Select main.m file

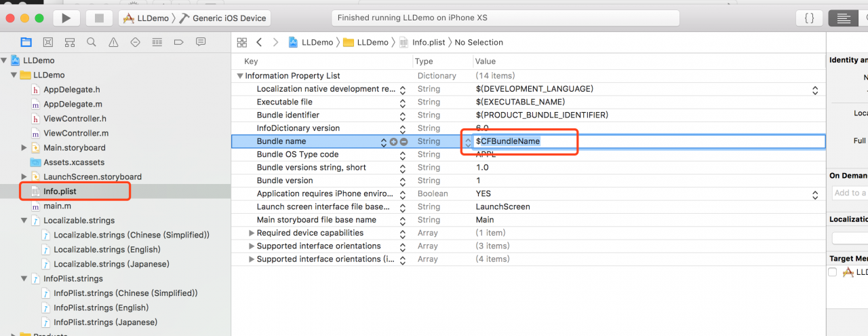[x=58, y=206]
